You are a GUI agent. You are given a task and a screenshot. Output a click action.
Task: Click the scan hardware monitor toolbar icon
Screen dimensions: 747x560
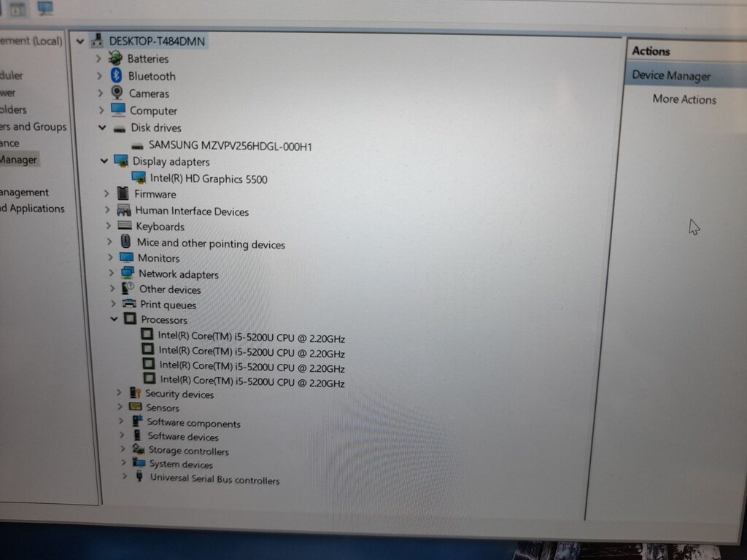pyautogui.click(x=44, y=8)
